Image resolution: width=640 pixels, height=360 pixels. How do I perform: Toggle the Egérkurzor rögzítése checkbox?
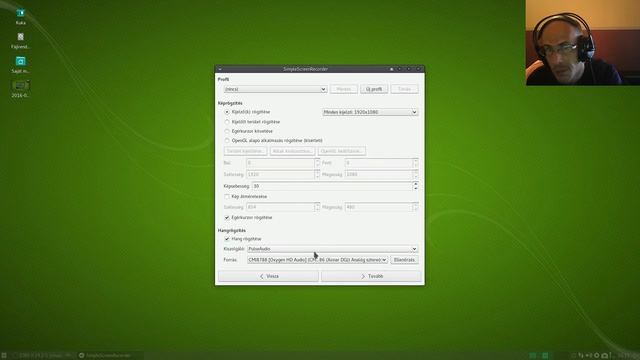227,218
